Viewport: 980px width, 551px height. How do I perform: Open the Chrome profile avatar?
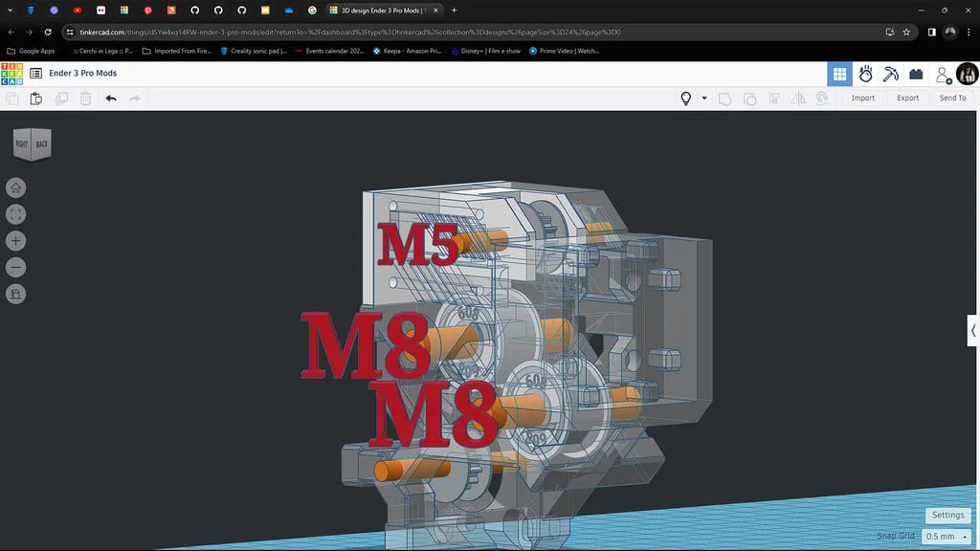950,32
